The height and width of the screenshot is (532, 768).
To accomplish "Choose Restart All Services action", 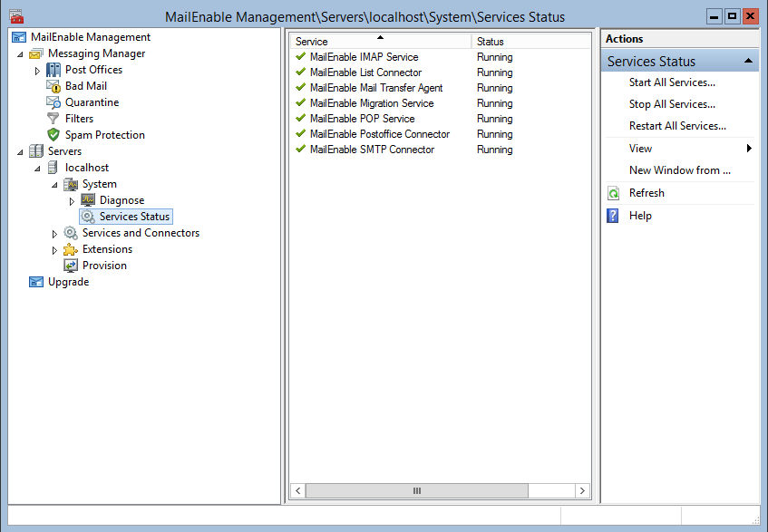I will tap(677, 126).
